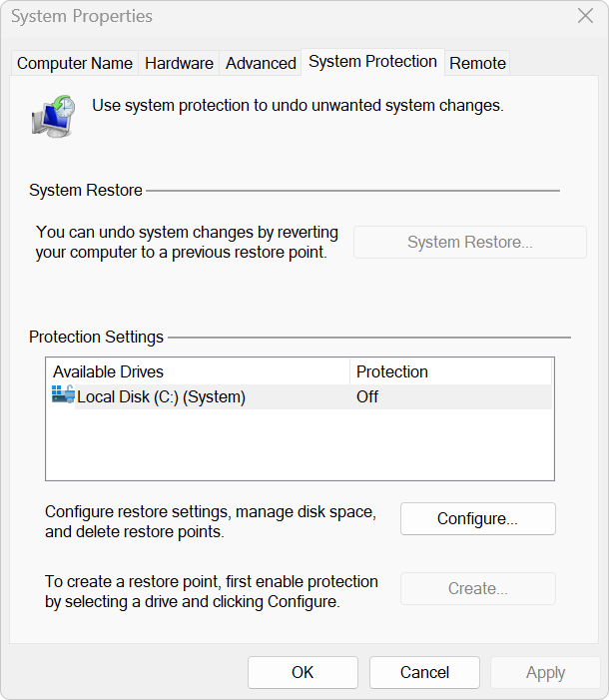Open Configure restore settings
This screenshot has height=700, width=609.
[478, 518]
